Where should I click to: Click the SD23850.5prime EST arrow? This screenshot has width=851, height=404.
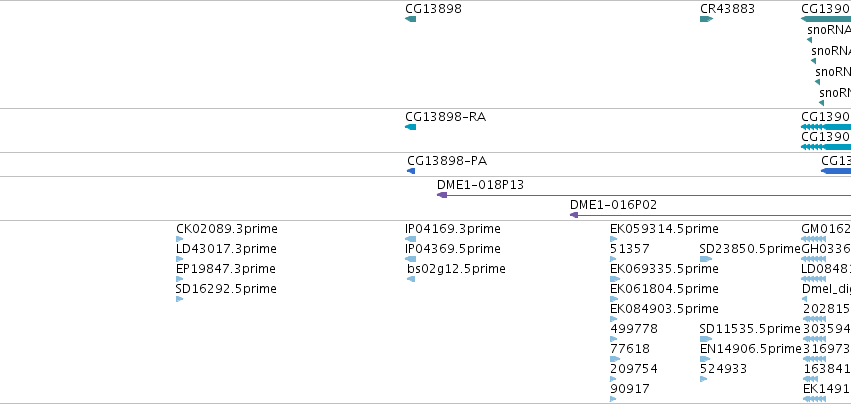(704, 259)
